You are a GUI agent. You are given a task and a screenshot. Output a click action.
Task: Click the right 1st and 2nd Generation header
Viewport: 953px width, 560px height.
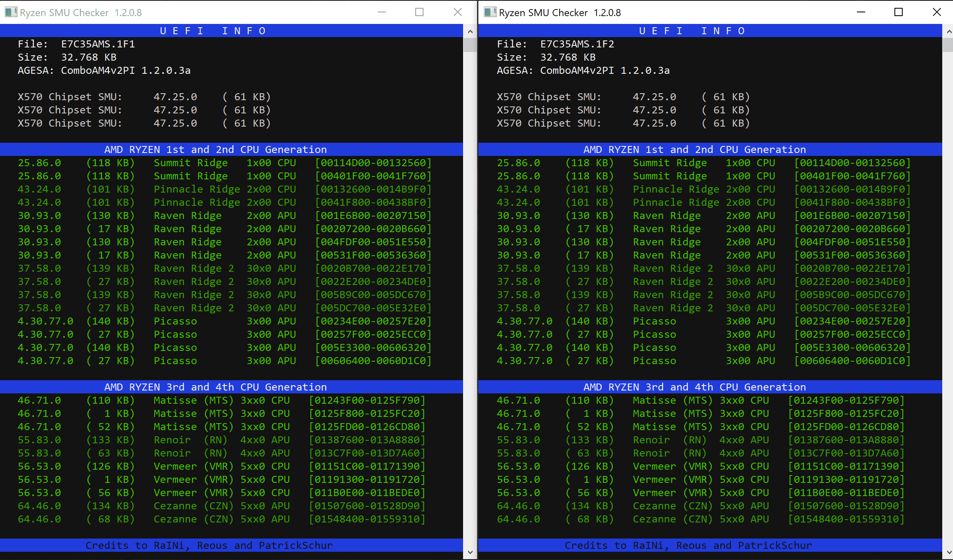(x=694, y=149)
